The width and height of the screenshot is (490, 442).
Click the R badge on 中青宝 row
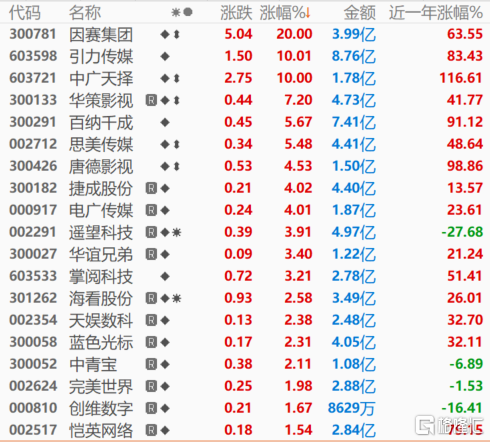(x=151, y=364)
